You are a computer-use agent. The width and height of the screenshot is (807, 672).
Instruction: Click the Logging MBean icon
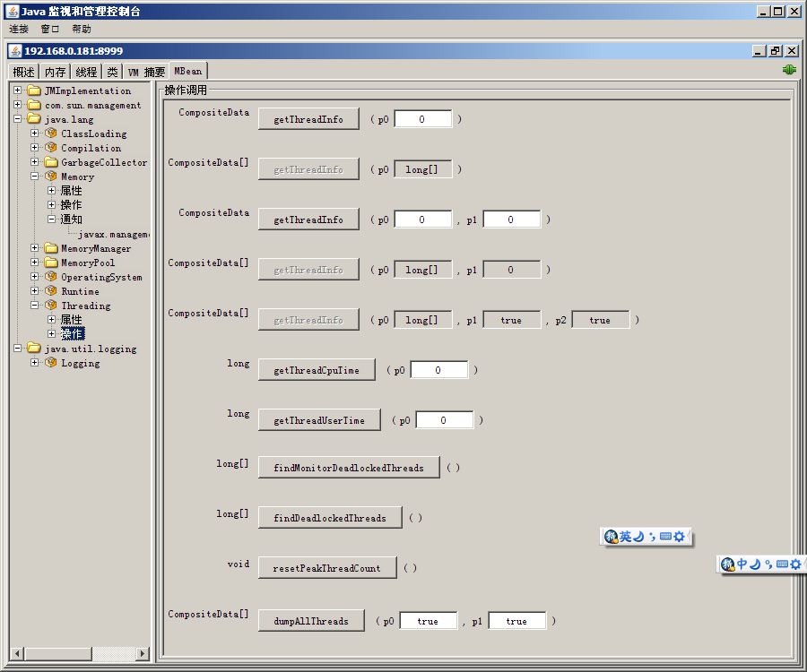(x=51, y=363)
